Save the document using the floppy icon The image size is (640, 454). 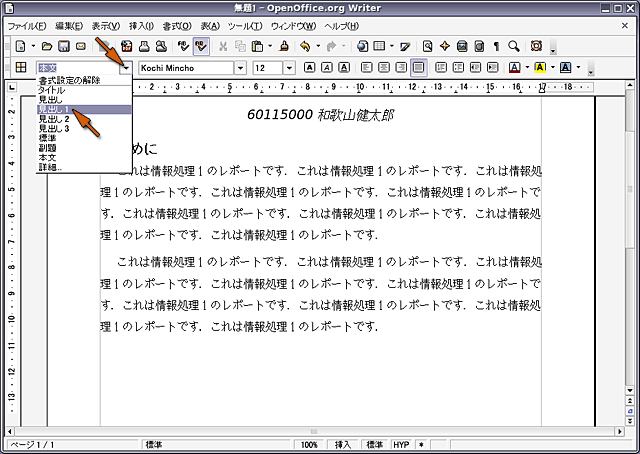[64, 46]
